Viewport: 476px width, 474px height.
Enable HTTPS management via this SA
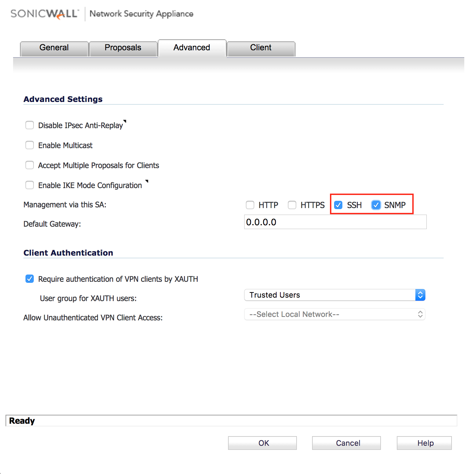292,205
